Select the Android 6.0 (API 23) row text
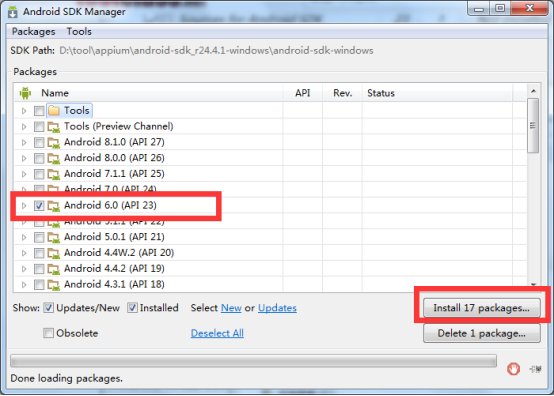554x396 pixels. tap(110, 205)
